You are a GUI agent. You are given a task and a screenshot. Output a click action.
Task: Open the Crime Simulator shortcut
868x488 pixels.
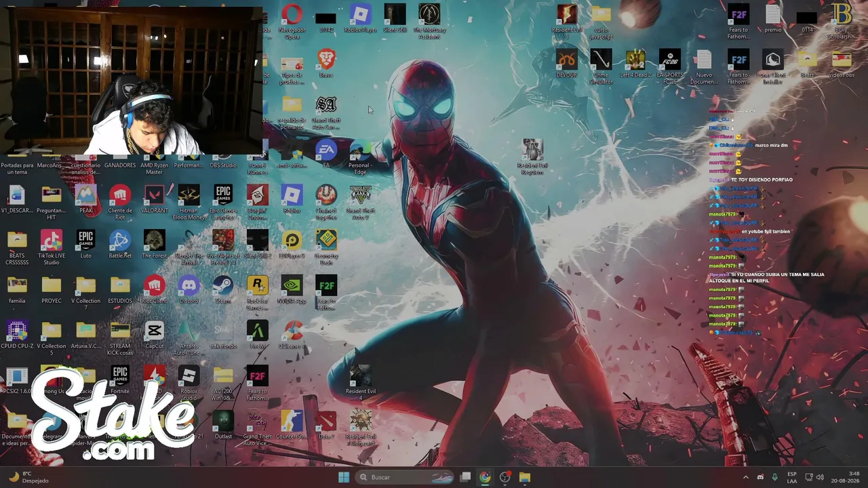(x=601, y=66)
